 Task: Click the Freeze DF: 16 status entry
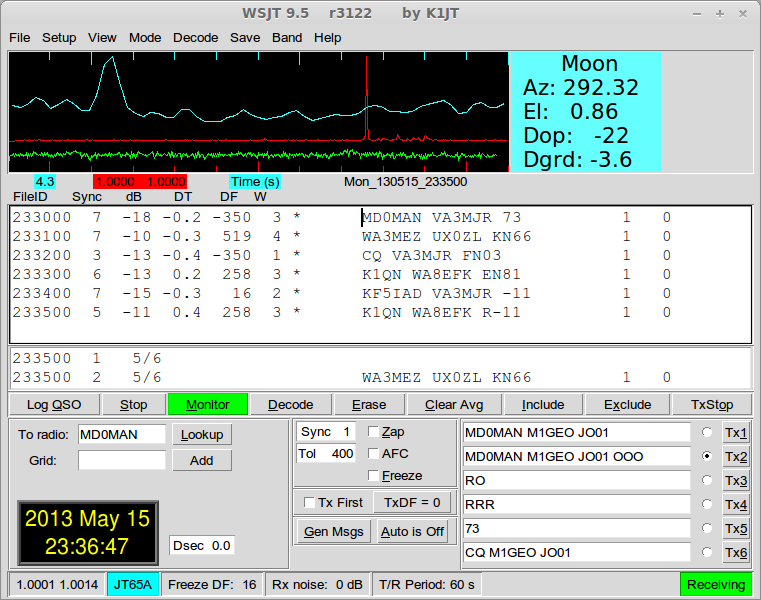click(212, 584)
